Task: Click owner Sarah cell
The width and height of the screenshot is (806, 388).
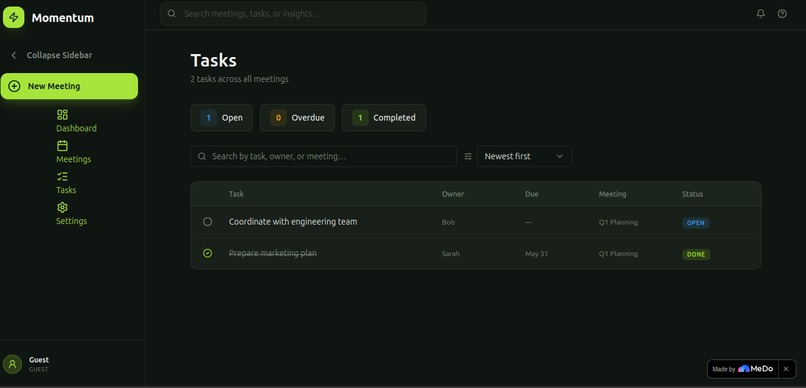Action: coord(451,254)
